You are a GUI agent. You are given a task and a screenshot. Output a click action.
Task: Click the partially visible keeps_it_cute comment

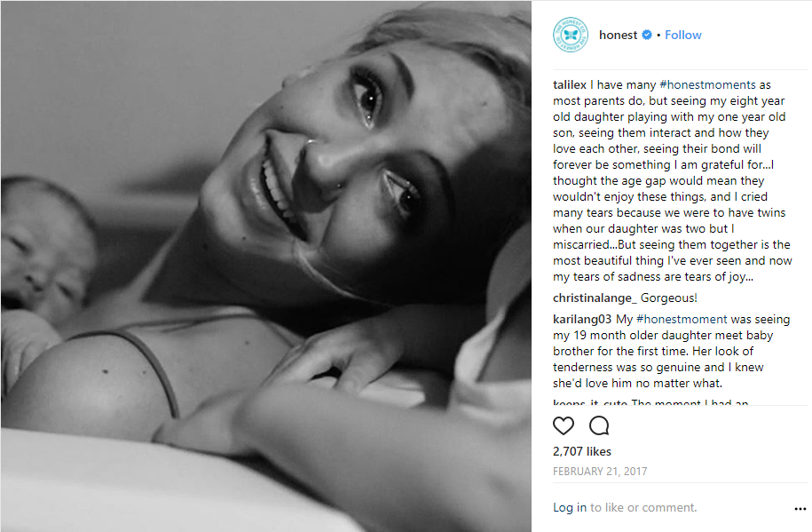tap(650, 402)
